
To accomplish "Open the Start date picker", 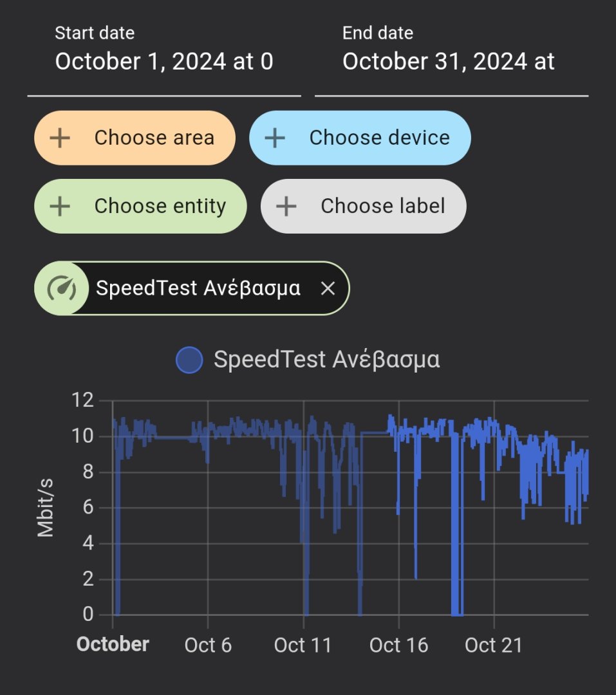I will click(164, 62).
